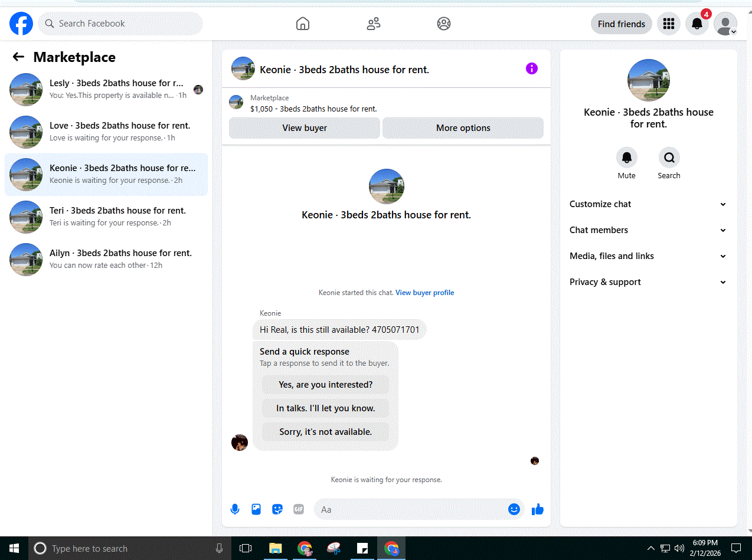Show hidden tray icons chevron

651,548
